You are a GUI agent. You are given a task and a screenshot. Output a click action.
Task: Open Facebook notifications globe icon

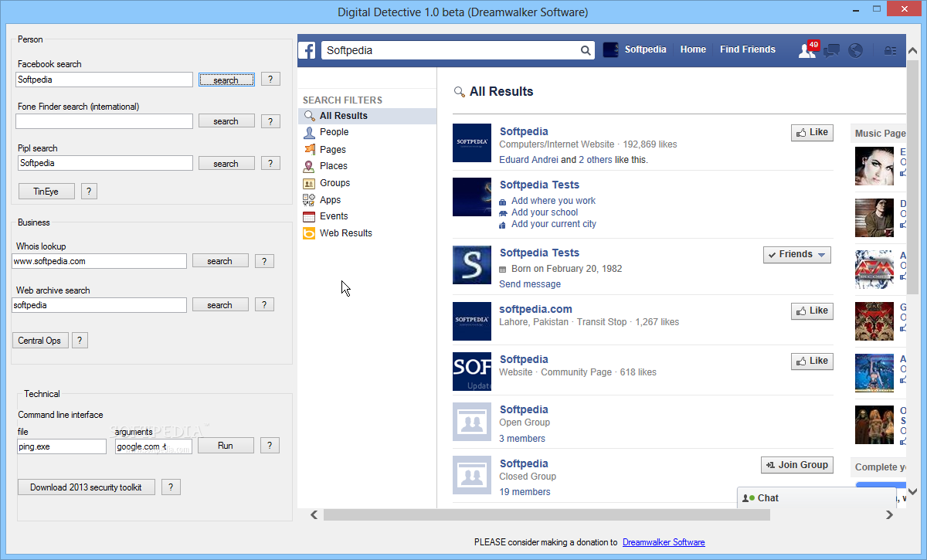click(x=855, y=50)
